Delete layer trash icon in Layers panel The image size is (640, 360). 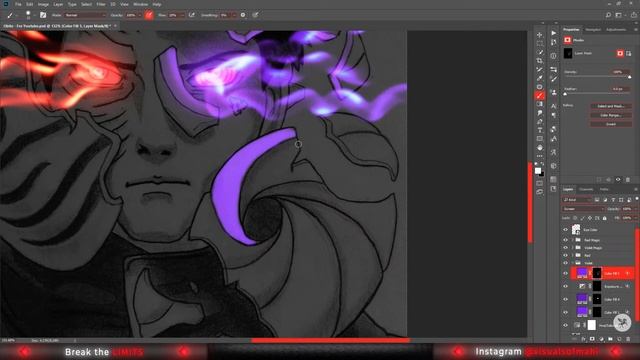628,339
